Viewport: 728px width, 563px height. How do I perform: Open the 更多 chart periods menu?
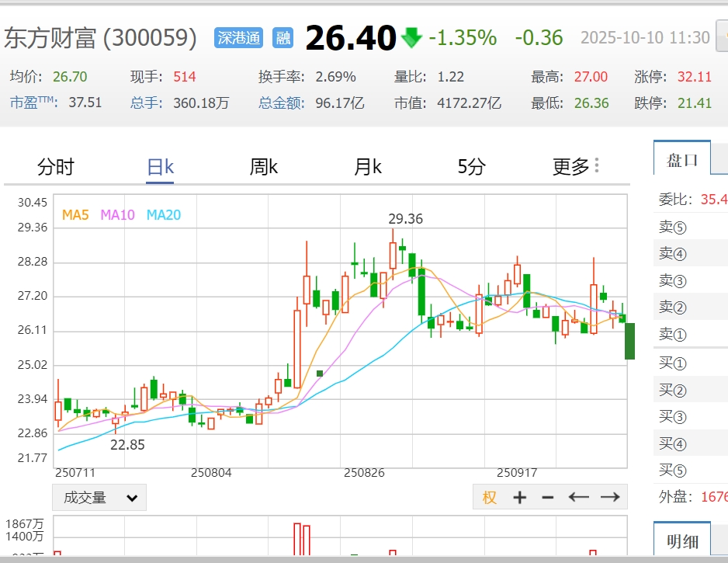pos(570,166)
